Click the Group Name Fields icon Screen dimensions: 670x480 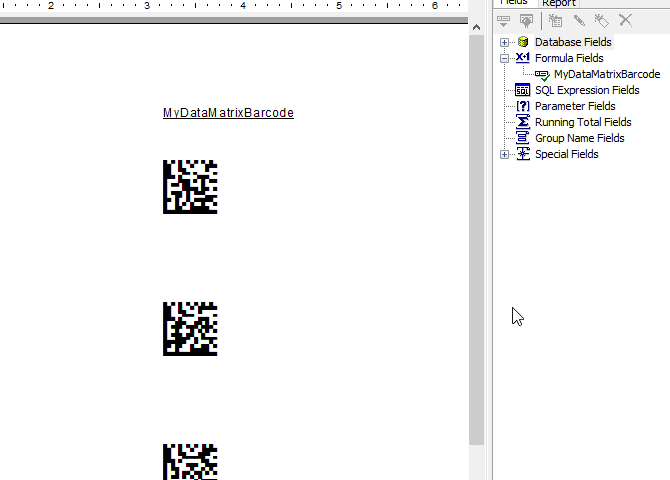pyautogui.click(x=523, y=138)
